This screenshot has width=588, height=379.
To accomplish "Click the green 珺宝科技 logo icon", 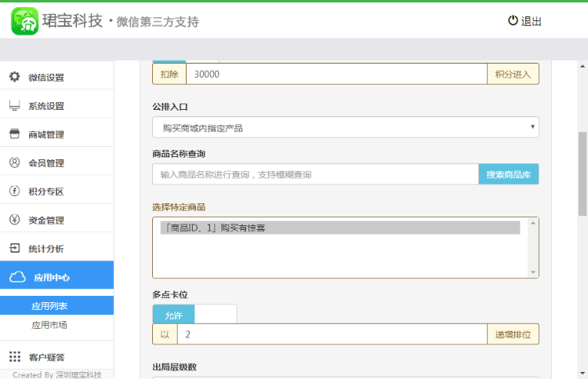I will click(x=25, y=21).
